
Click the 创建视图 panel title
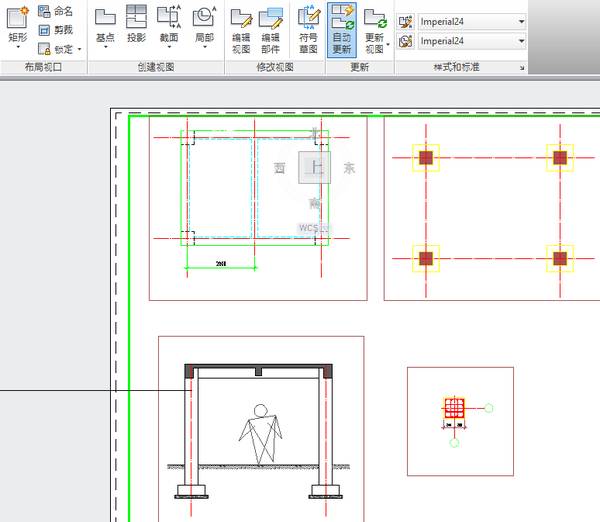(155, 67)
